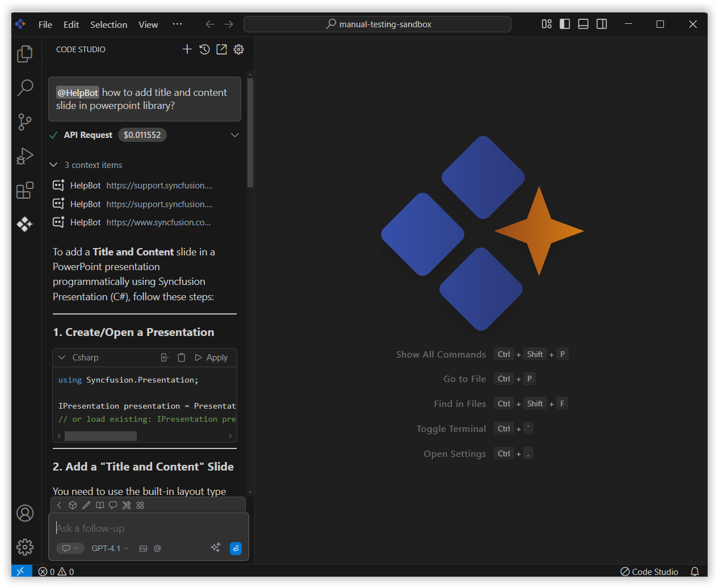Click the $0.011552 cost badge

[142, 135]
